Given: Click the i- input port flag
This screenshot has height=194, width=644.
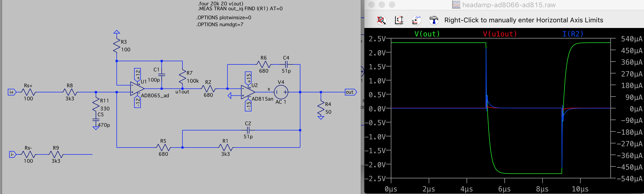Looking at the screenshot, I should click(x=12, y=154).
